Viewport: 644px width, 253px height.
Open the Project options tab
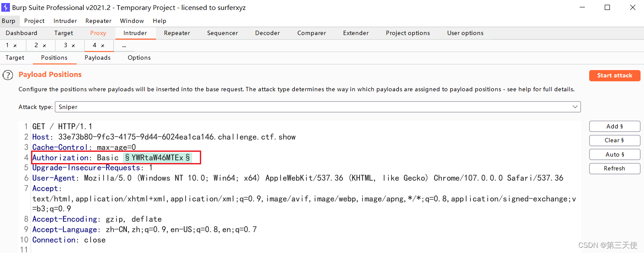coord(408,33)
